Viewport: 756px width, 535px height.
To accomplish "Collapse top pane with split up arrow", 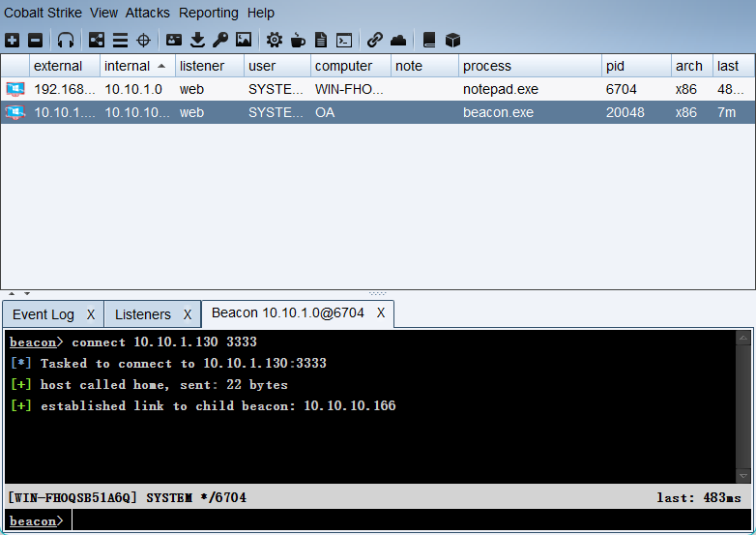I will click(x=12, y=293).
